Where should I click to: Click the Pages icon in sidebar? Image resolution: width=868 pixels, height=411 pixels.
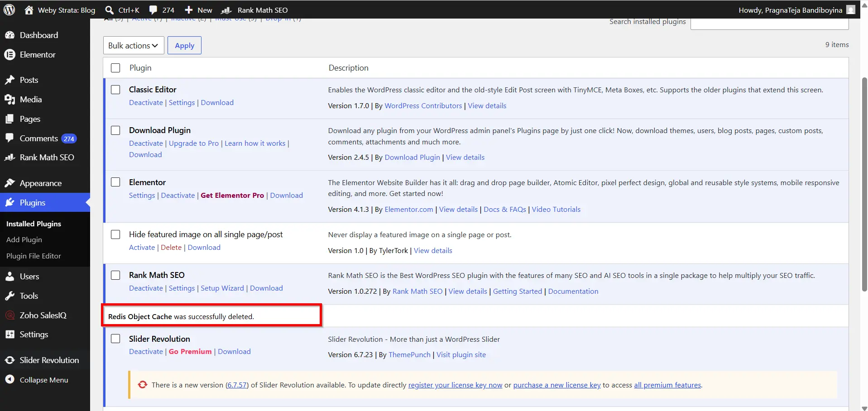(10, 119)
